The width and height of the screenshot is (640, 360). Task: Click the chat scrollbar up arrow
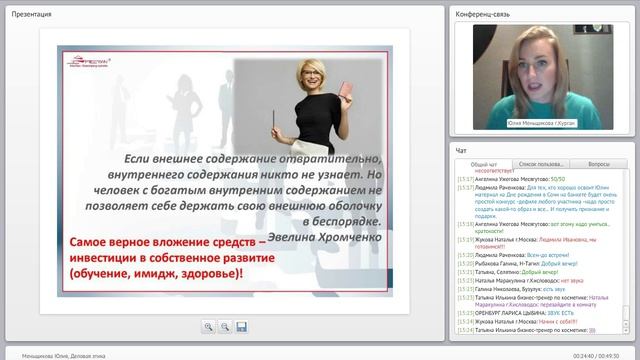tap(626, 324)
